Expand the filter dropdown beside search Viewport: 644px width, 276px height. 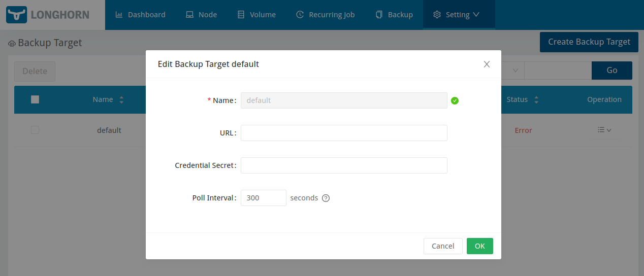tap(515, 71)
